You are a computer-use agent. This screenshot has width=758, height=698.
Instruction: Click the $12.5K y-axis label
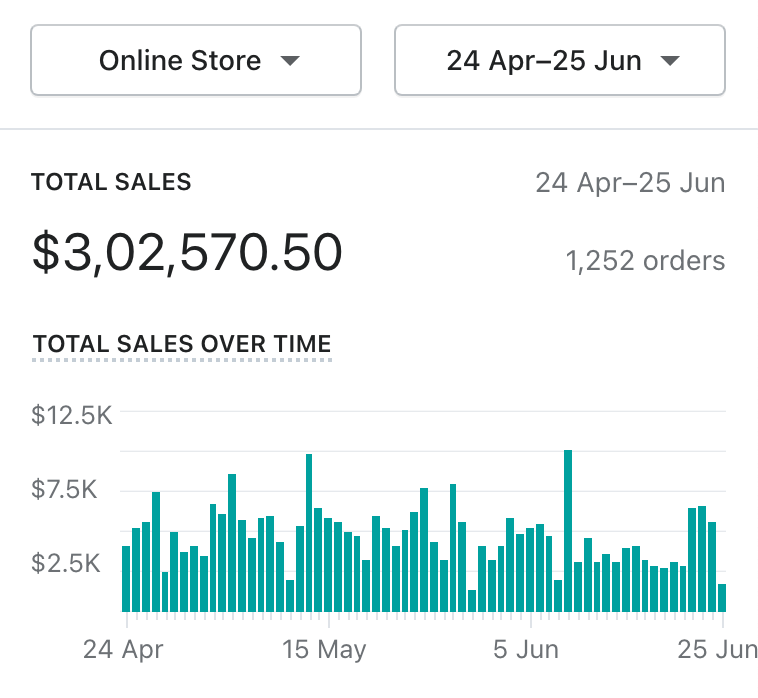[72, 415]
